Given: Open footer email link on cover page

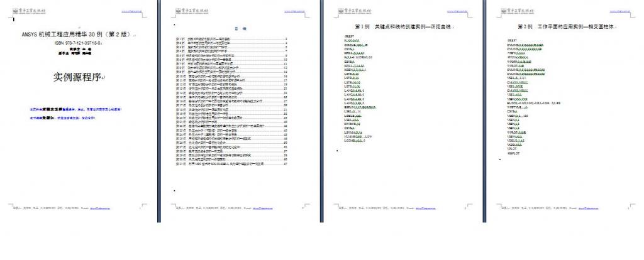Looking at the screenshot, I should (x=100, y=209).
